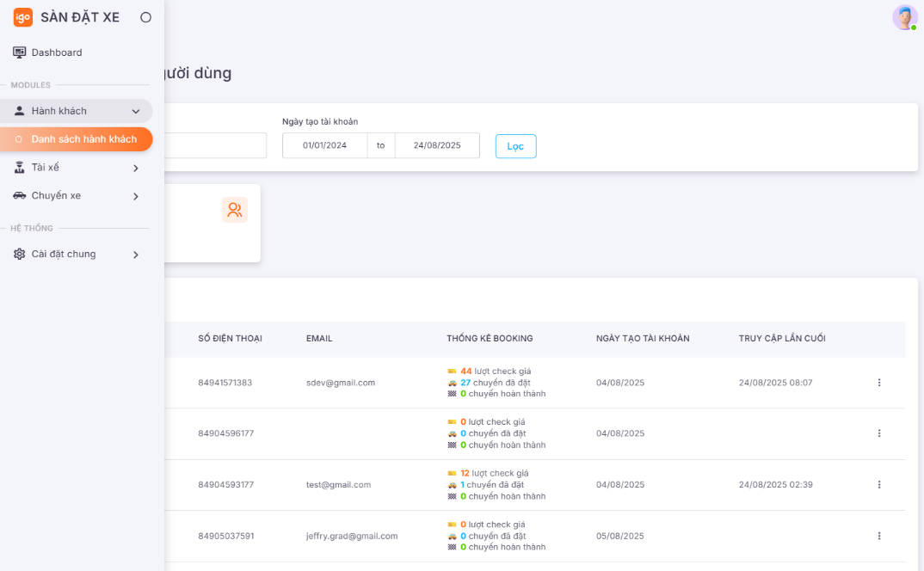The image size is (924, 571).
Task: Click the Cài đặt chung gear icon
Action: [19, 254]
